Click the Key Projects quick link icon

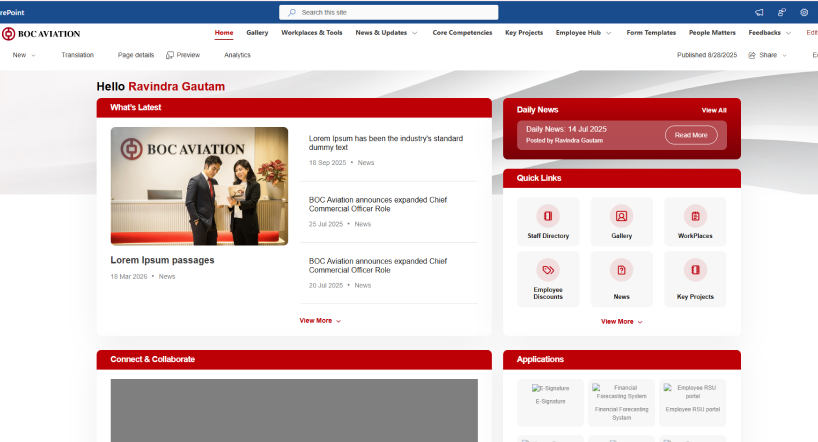695,270
